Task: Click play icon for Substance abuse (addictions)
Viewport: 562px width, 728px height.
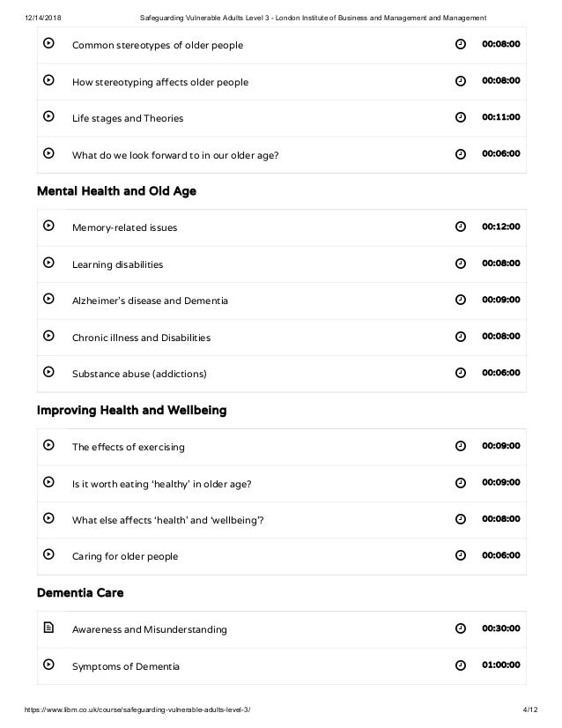Action: click(48, 373)
